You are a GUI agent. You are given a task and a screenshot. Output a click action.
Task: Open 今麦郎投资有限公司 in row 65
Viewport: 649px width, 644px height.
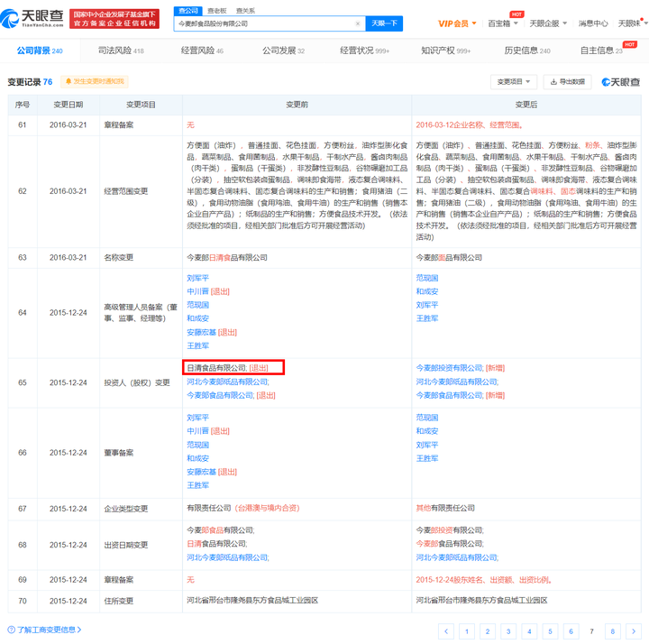449,368
